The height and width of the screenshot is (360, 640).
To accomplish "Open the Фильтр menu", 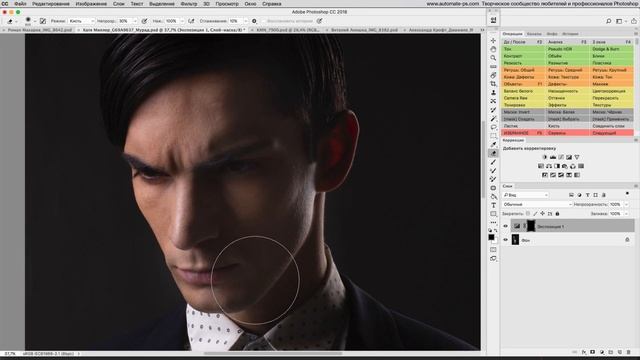I will tap(189, 4).
